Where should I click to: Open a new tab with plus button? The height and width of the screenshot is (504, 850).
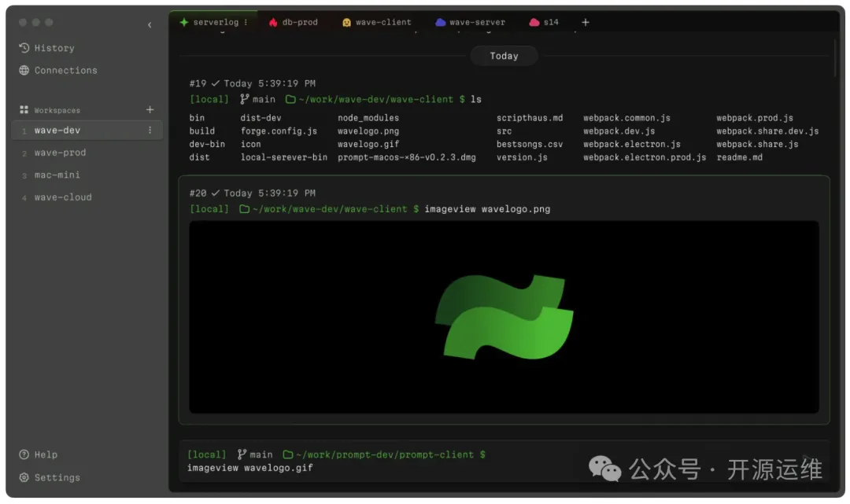[585, 22]
